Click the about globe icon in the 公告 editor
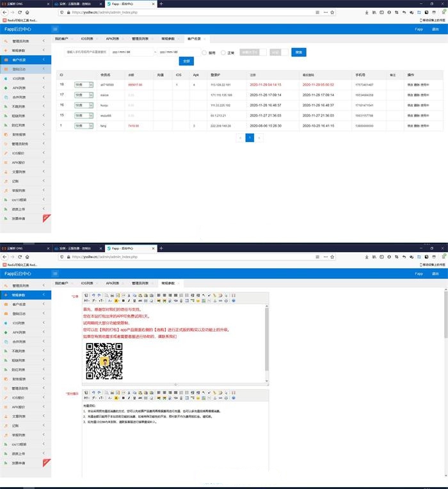The height and width of the screenshot is (489, 448). click(234, 301)
